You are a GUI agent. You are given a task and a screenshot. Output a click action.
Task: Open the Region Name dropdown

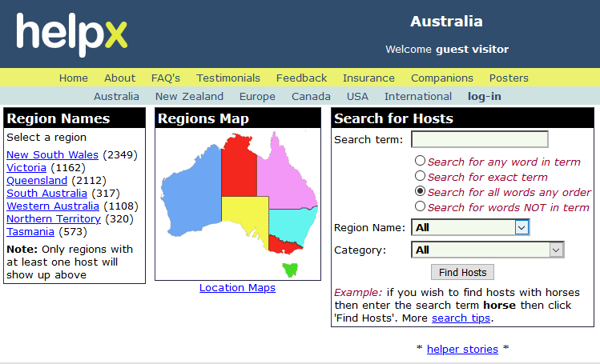point(471,227)
